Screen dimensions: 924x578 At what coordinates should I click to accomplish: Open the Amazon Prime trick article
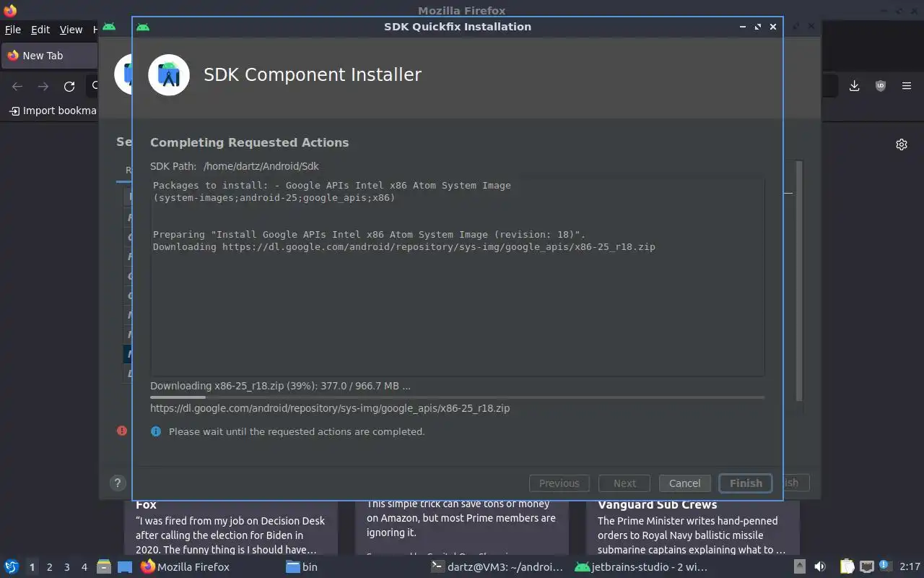tap(462, 527)
